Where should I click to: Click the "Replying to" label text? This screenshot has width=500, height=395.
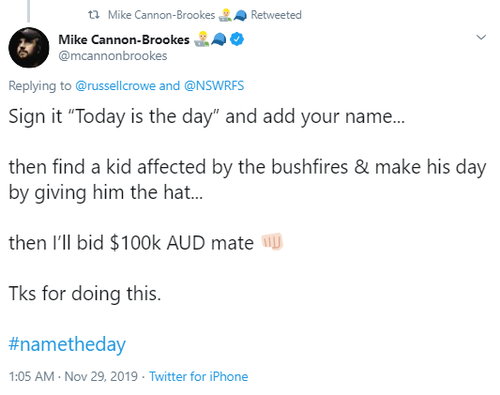[40, 86]
